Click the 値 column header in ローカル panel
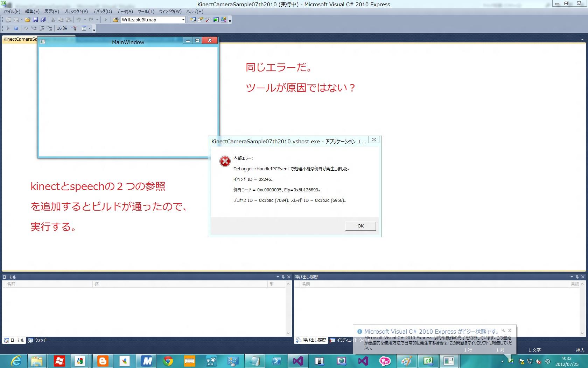 pyautogui.click(x=180, y=284)
